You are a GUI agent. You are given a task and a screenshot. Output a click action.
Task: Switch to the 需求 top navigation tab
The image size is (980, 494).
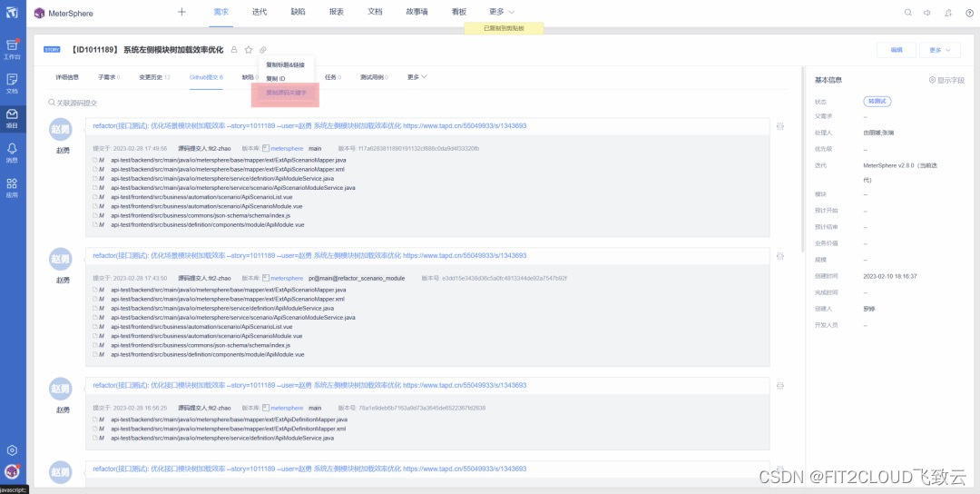pos(221,12)
